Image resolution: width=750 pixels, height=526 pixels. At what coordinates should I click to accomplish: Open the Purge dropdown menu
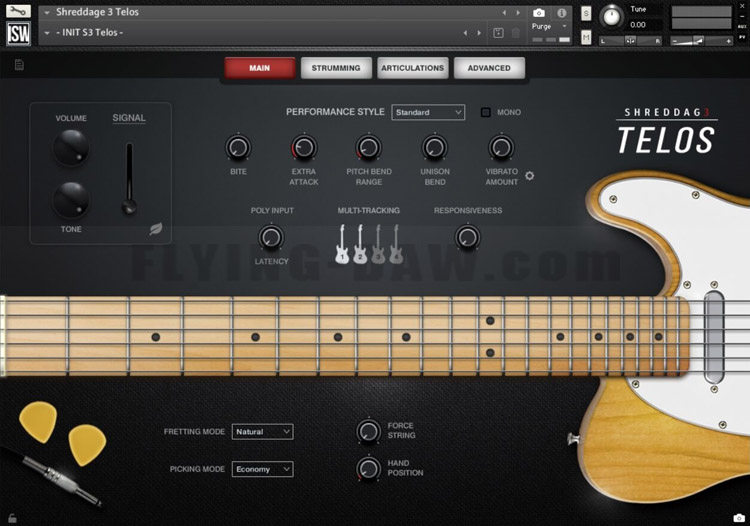pyautogui.click(x=549, y=26)
